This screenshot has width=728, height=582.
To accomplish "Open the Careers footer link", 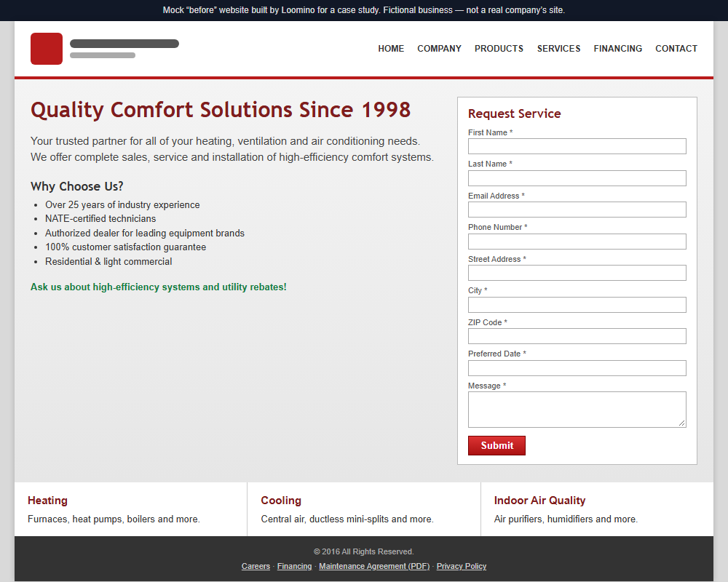I will 256,566.
